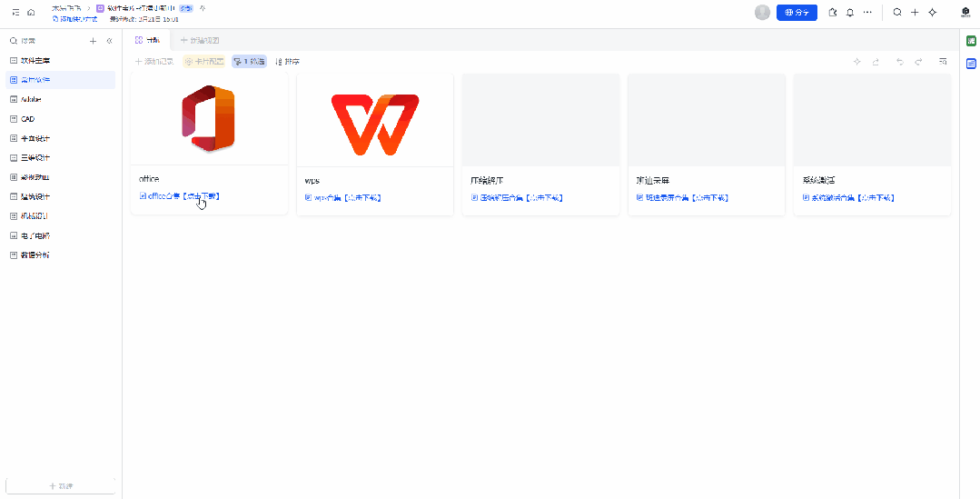Click the header search magnifier icon
Image resolution: width=980 pixels, height=499 pixels.
pyautogui.click(x=897, y=13)
